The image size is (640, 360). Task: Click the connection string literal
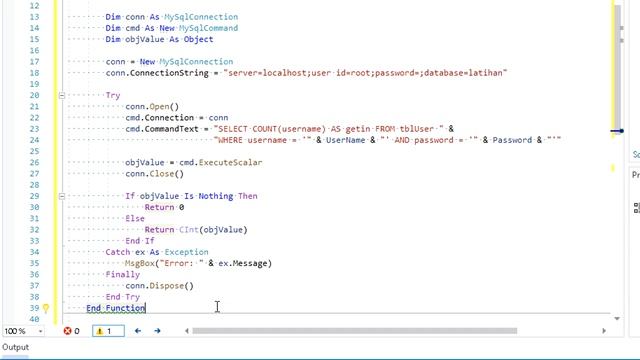point(365,73)
